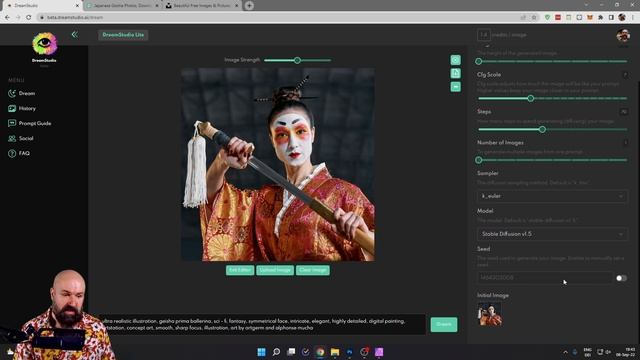Open the browser Extensions puzzle icon

(600, 18)
